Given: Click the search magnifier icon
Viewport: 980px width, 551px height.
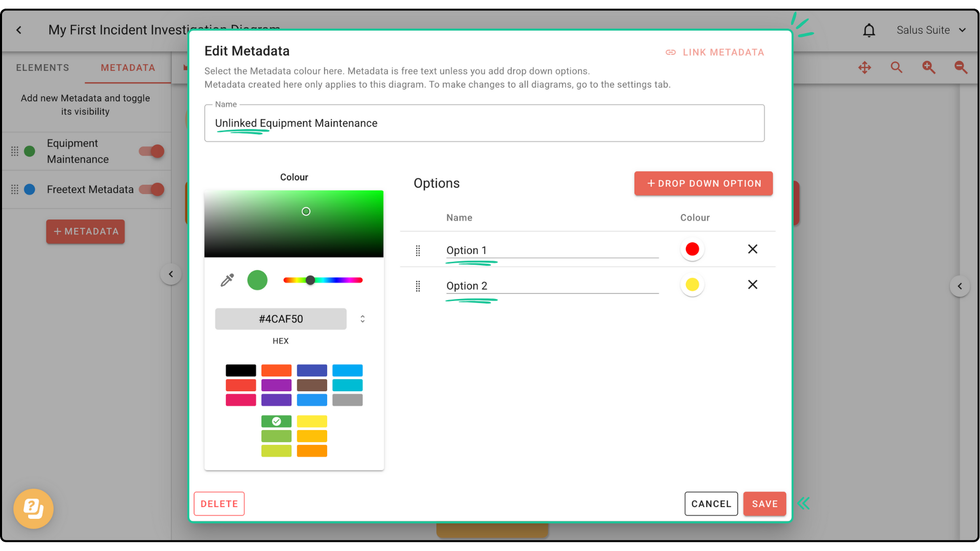Looking at the screenshot, I should pyautogui.click(x=896, y=67).
